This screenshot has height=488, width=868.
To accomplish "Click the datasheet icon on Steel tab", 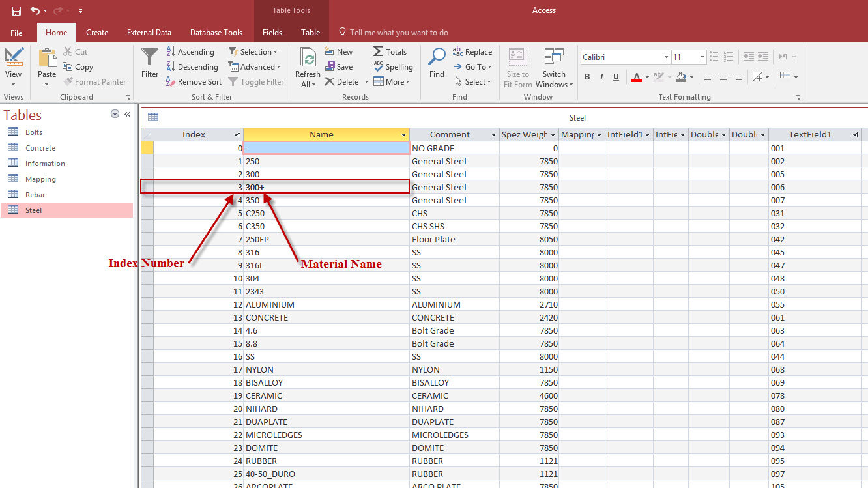I will (153, 117).
